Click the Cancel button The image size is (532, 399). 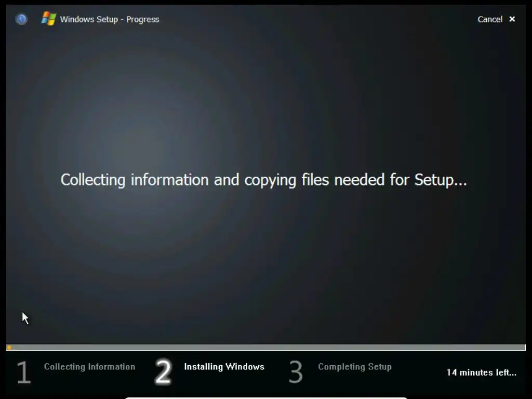[489, 19]
